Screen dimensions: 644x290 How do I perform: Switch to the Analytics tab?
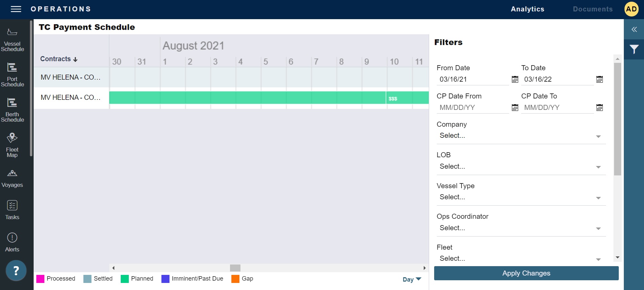pyautogui.click(x=527, y=9)
